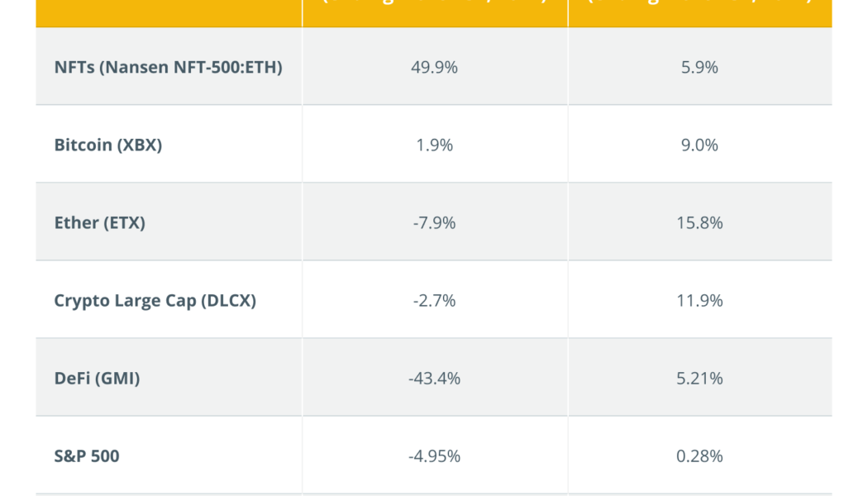Click the yellow header above the 5.9% column
Image resolution: width=868 pixels, height=496 pixels.
699,12
